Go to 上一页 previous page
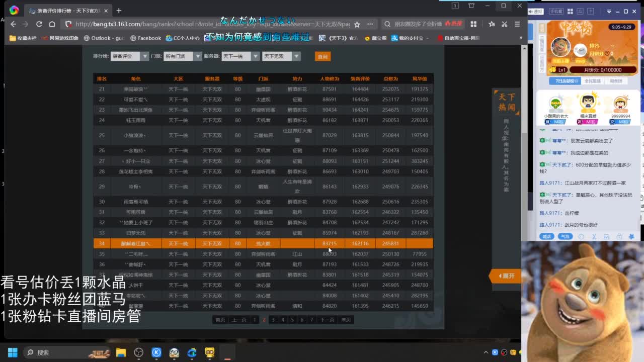644x362 pixels. [x=239, y=319]
